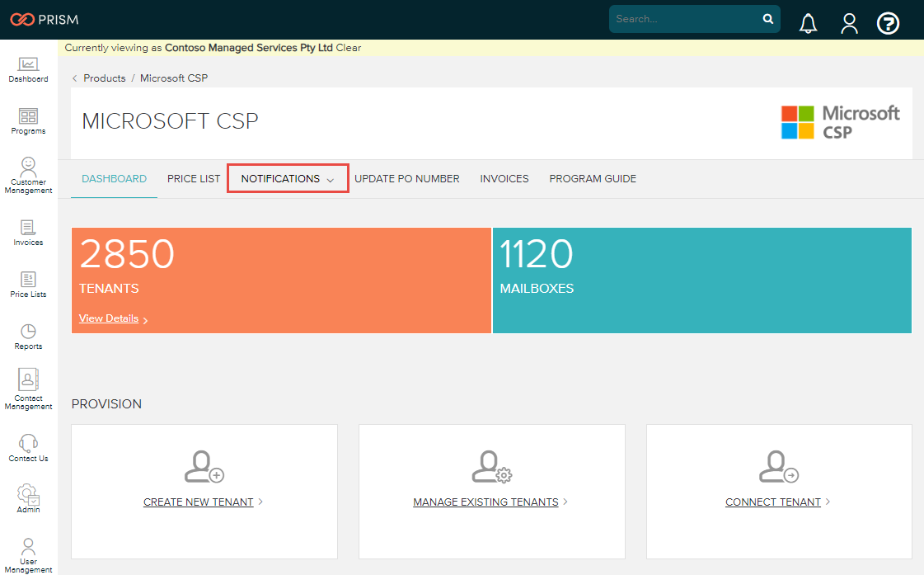Click the 1120 Mailboxes tile
This screenshot has height=575, width=924.
click(x=701, y=280)
